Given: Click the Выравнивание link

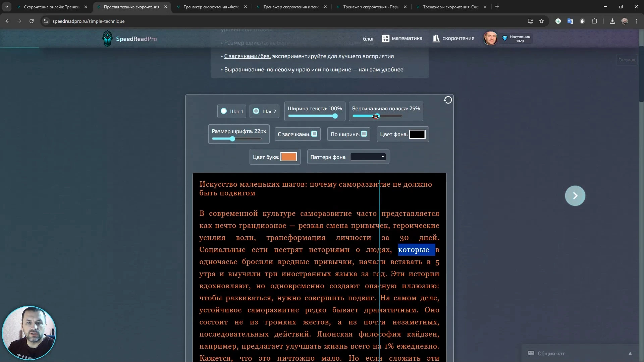Looking at the screenshot, I should pyautogui.click(x=245, y=70).
